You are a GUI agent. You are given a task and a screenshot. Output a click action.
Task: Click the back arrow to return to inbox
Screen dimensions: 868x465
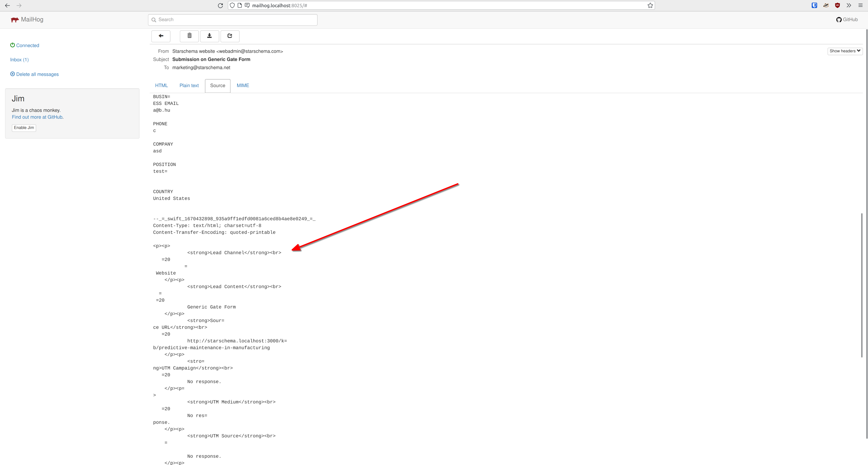[x=161, y=36]
